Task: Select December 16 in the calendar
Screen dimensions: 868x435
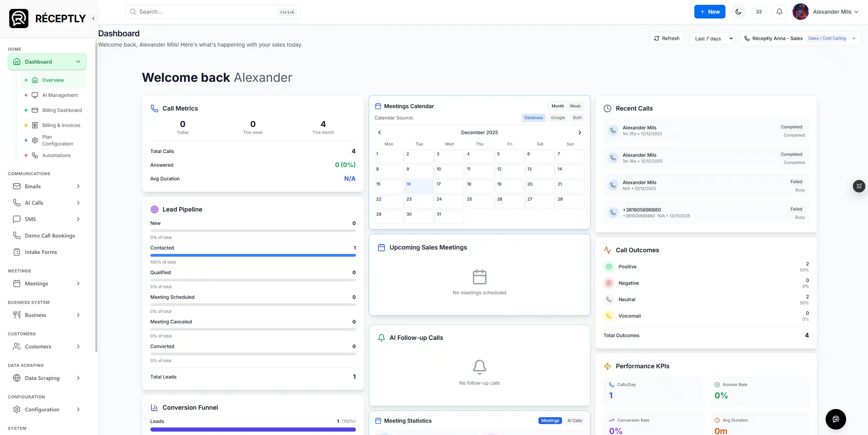Action: pyautogui.click(x=419, y=187)
